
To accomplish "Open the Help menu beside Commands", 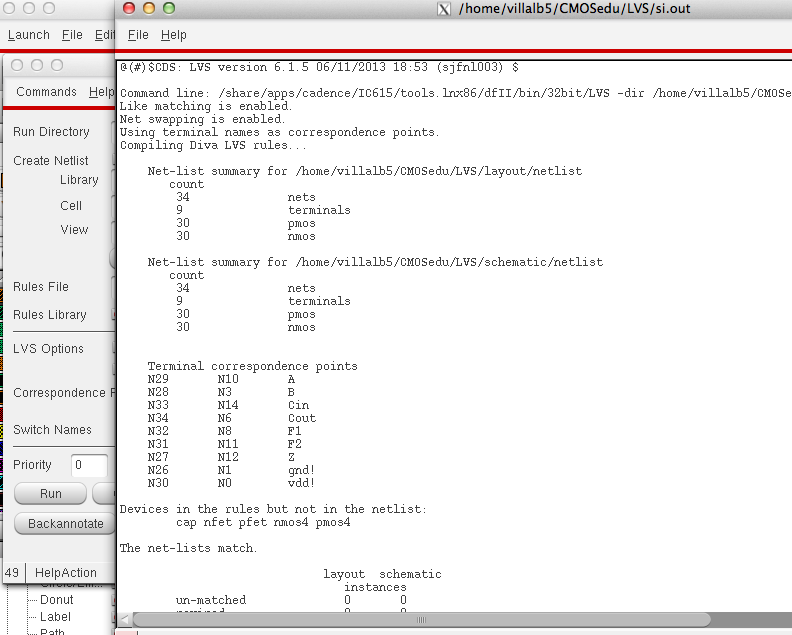I will [101, 92].
